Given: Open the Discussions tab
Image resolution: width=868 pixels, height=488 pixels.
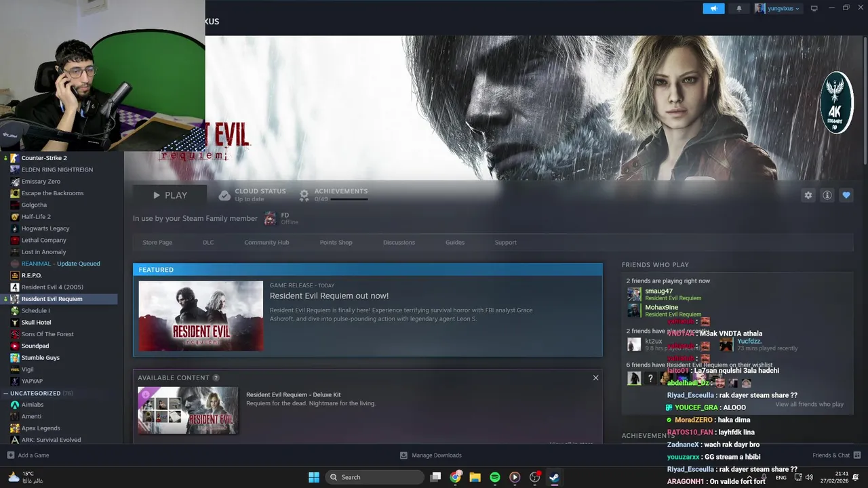Looking at the screenshot, I should coord(399,242).
